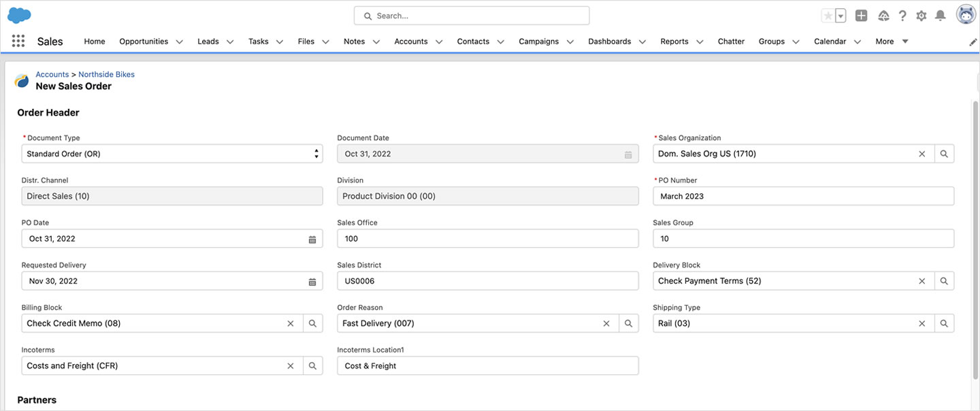Expand the Contacts tab chevron

point(500,42)
